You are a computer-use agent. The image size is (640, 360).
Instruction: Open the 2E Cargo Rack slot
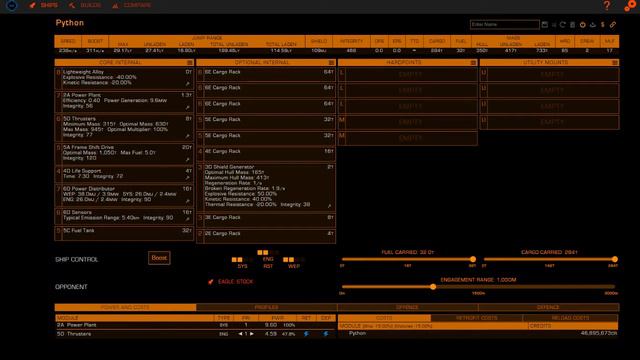point(266,236)
